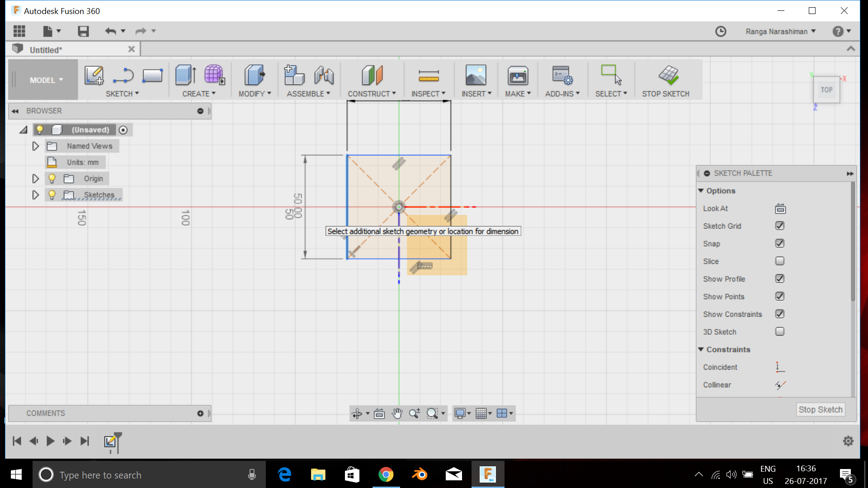Image resolution: width=868 pixels, height=488 pixels.
Task: Click the Select tool icon
Action: (x=611, y=75)
